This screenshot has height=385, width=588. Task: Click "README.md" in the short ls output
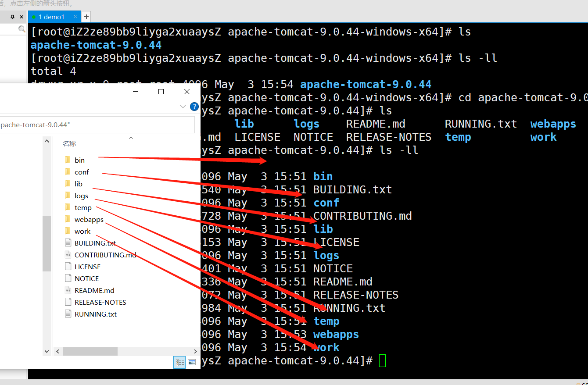coord(376,124)
